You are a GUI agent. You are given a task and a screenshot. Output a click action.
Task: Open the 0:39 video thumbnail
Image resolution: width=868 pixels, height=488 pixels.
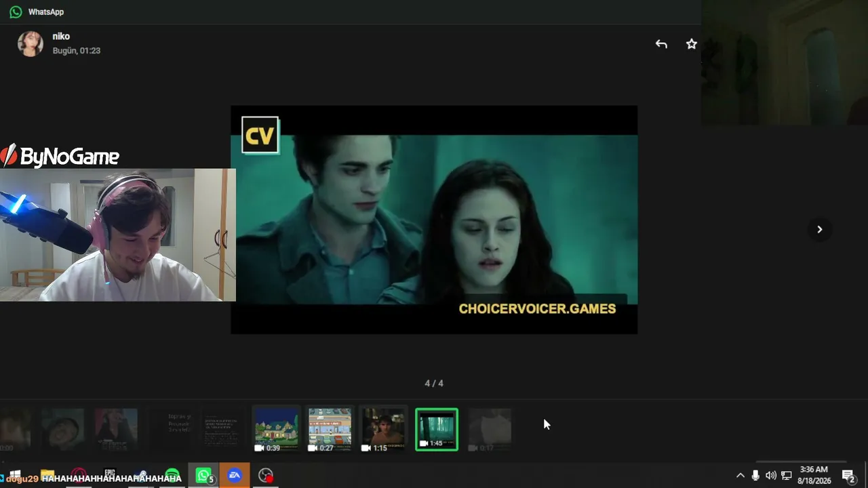click(x=277, y=430)
